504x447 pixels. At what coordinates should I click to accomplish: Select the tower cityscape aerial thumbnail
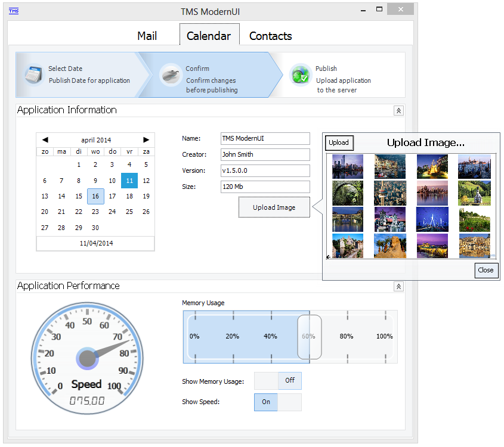tap(390, 193)
